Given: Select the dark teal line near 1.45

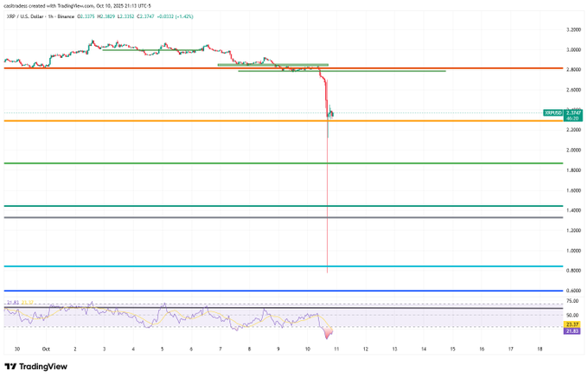Looking at the screenshot, I should (259, 206).
